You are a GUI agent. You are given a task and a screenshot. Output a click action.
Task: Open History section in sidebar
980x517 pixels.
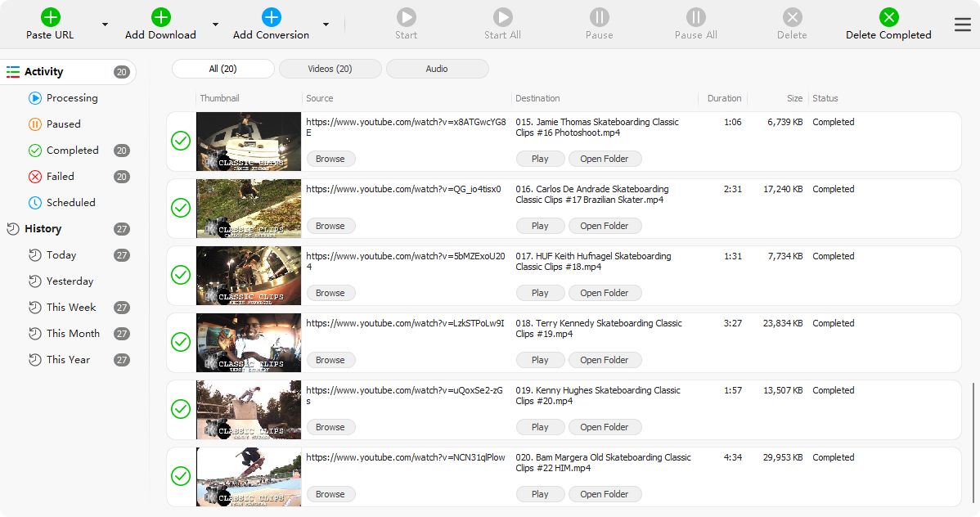tap(68, 229)
